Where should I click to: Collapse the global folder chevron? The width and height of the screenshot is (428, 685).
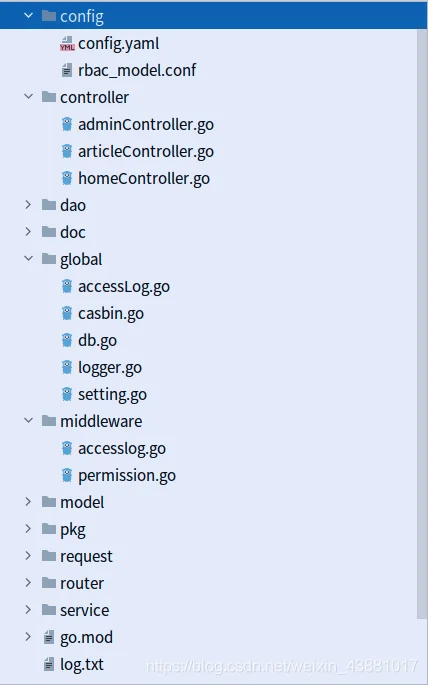click(x=28, y=259)
